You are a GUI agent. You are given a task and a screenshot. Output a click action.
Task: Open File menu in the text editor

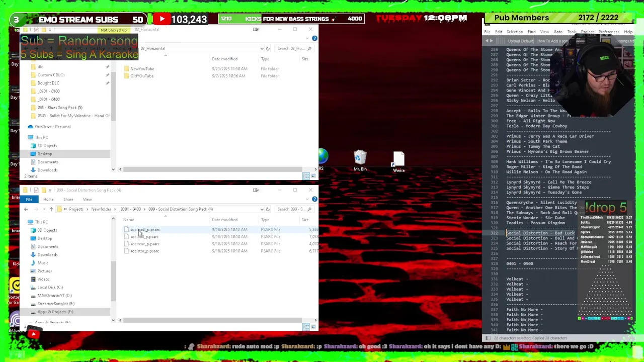[x=488, y=32]
